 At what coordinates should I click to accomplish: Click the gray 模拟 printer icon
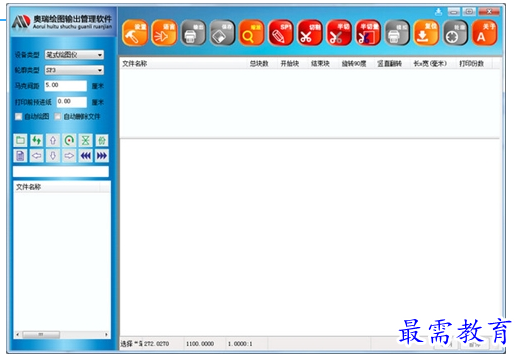click(x=397, y=33)
